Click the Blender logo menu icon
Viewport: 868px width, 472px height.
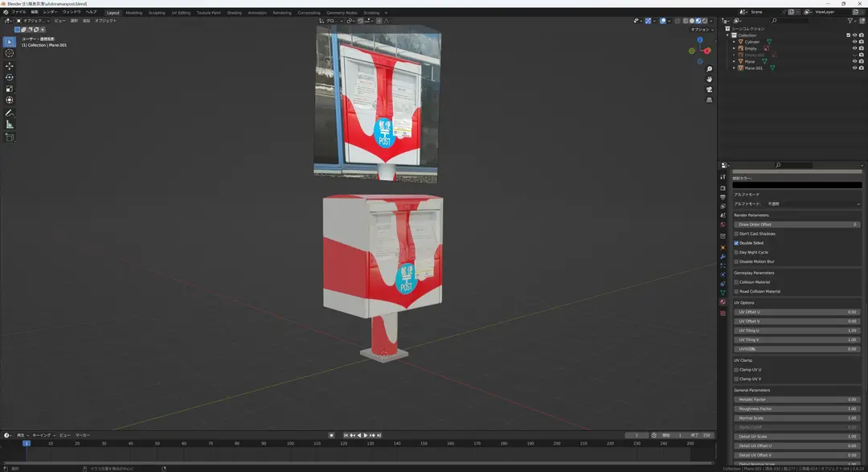6,11
